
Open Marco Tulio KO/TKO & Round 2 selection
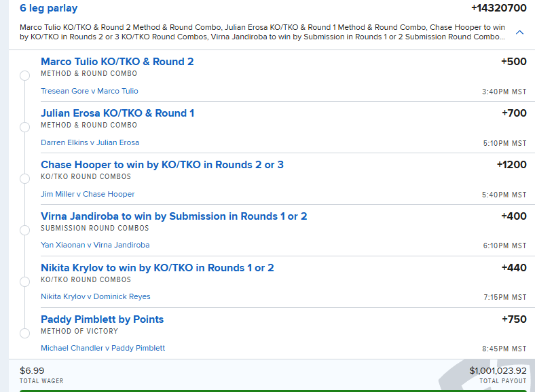117,62
